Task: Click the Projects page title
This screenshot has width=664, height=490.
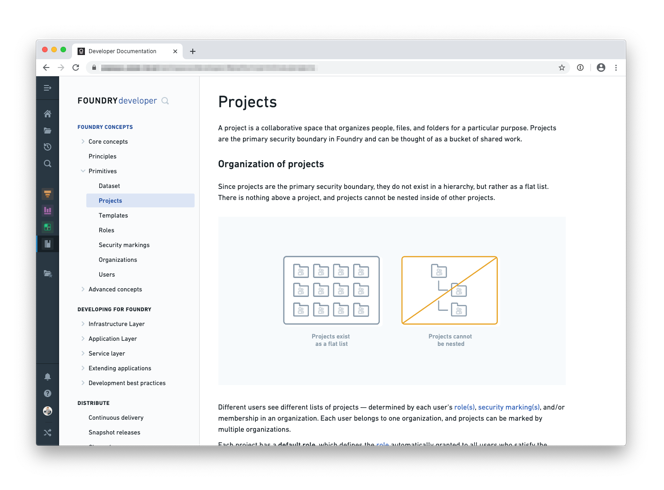Action: click(247, 102)
